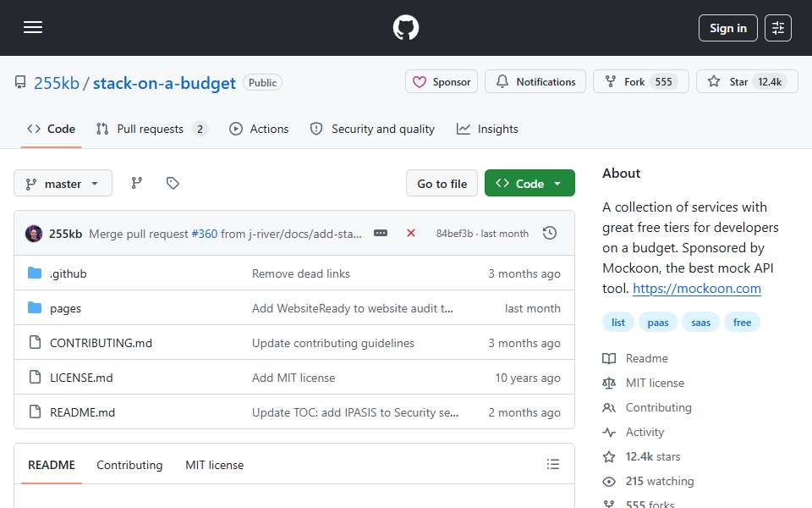The image size is (812, 508).
Task: Select MIT license tab in README panel
Action: (x=214, y=465)
